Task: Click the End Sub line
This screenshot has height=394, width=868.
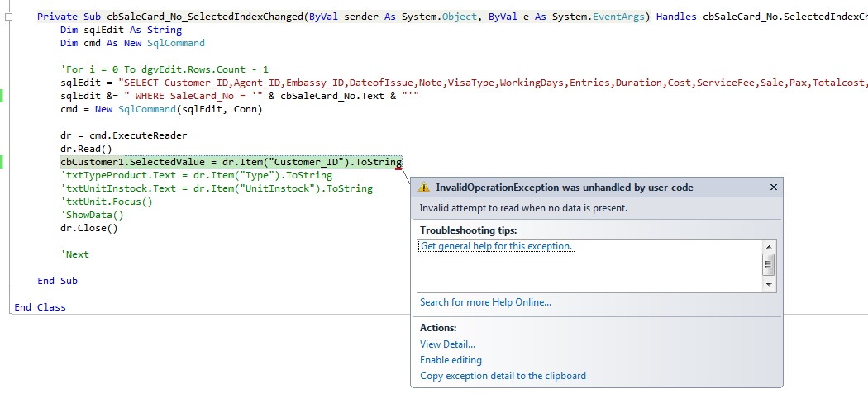Action: click(57, 281)
